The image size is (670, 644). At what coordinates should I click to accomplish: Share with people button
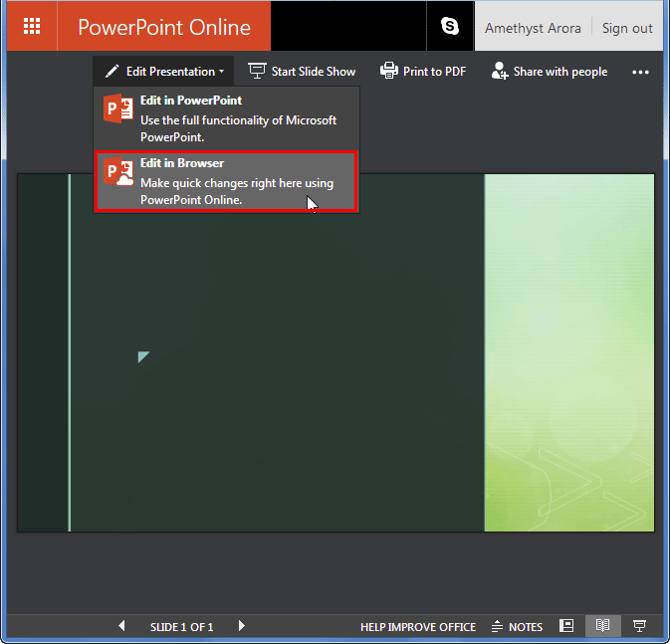coord(550,72)
